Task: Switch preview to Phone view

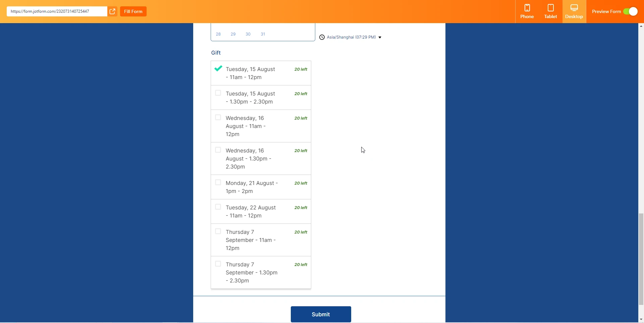Action: [x=527, y=11]
